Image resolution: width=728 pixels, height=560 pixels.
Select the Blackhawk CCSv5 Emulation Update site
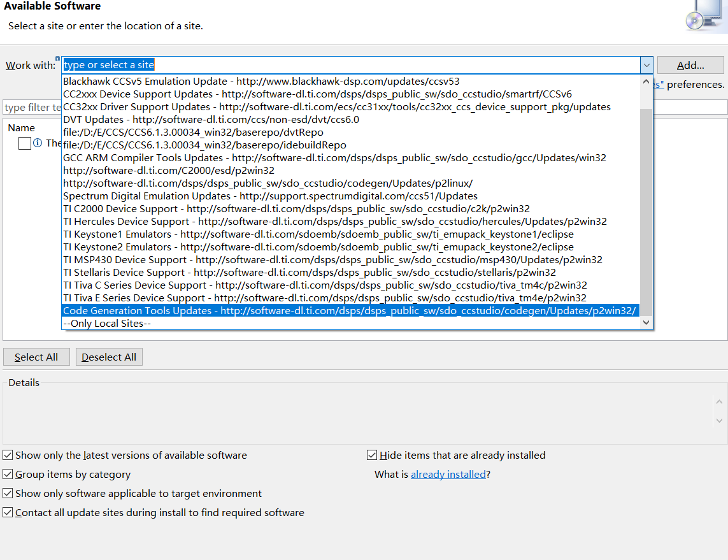click(255, 81)
